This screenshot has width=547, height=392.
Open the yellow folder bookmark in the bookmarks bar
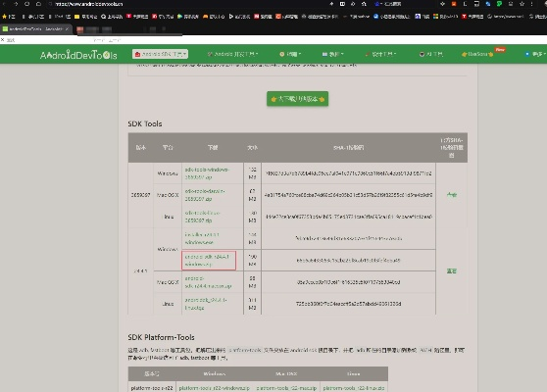tap(85, 17)
